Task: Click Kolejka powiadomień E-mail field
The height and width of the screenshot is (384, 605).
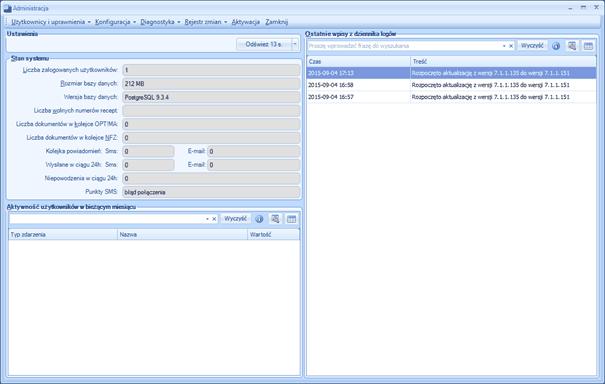Action: coord(253,151)
